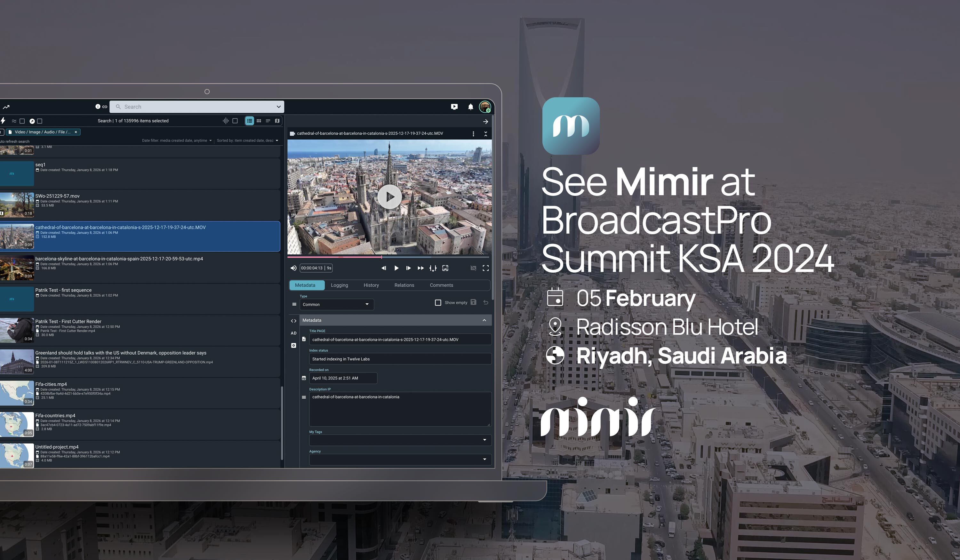Switch to grid view layout
The width and height of the screenshot is (960, 560).
(259, 121)
